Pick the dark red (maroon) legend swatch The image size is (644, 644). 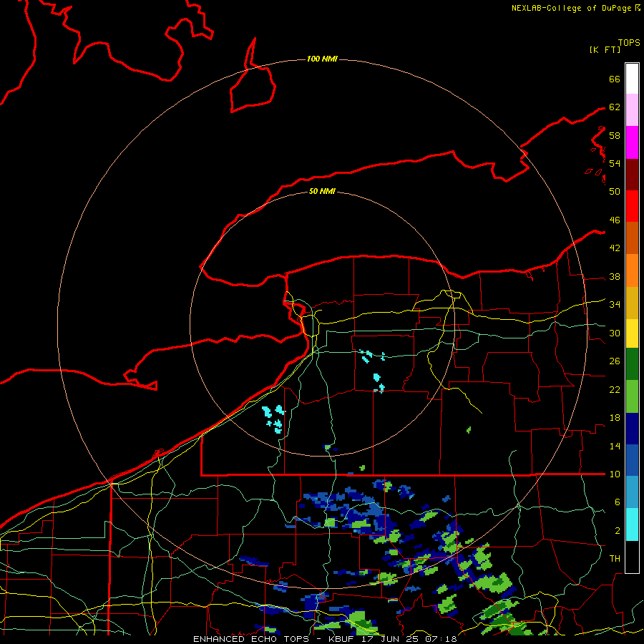coord(632,174)
